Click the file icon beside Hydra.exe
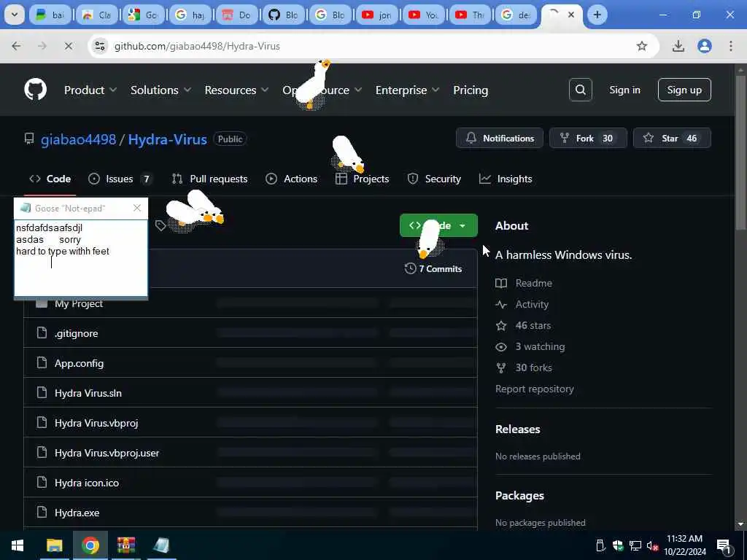747x560 pixels. click(x=42, y=512)
